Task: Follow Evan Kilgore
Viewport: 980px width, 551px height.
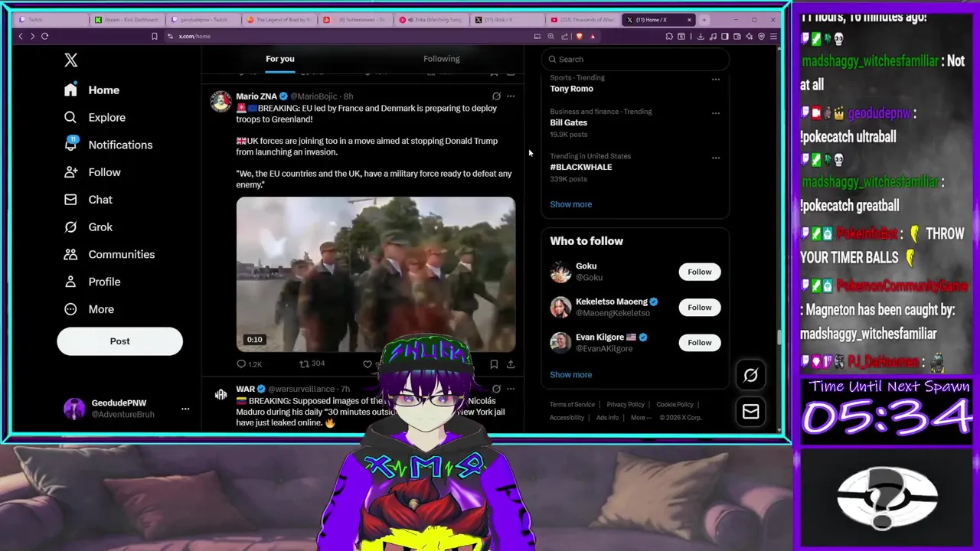Action: tap(699, 342)
